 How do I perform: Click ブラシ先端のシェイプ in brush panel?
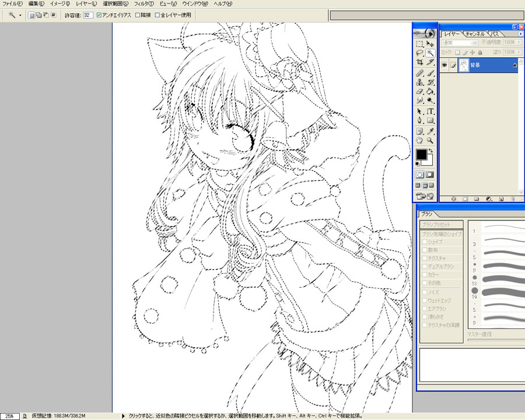tap(442, 234)
